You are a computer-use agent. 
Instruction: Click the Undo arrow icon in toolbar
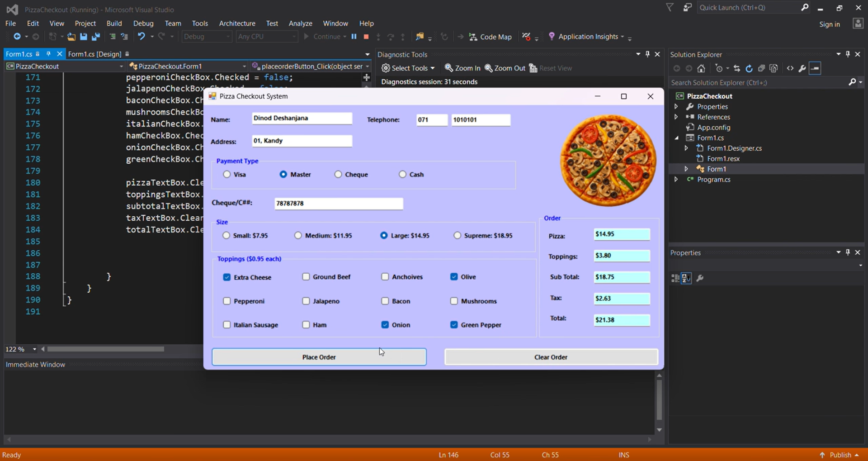tap(142, 37)
